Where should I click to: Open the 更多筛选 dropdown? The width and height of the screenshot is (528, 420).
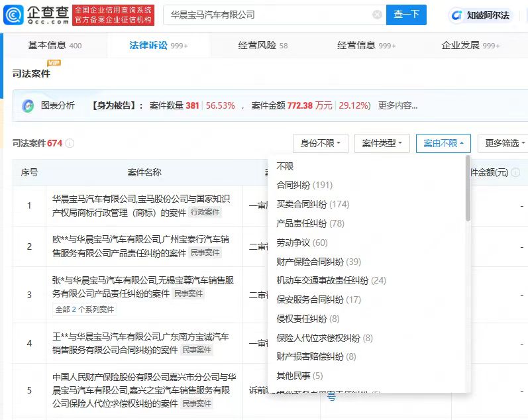tap(503, 143)
